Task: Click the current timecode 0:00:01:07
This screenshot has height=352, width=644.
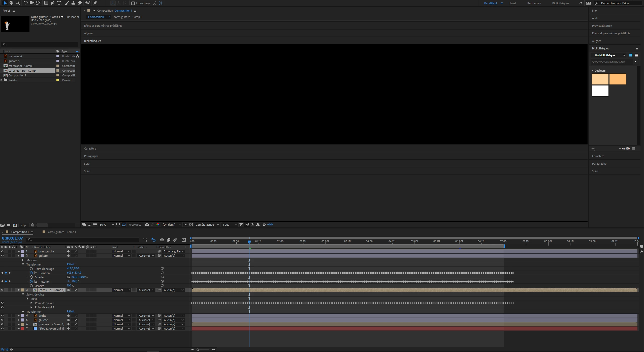Action: point(13,238)
